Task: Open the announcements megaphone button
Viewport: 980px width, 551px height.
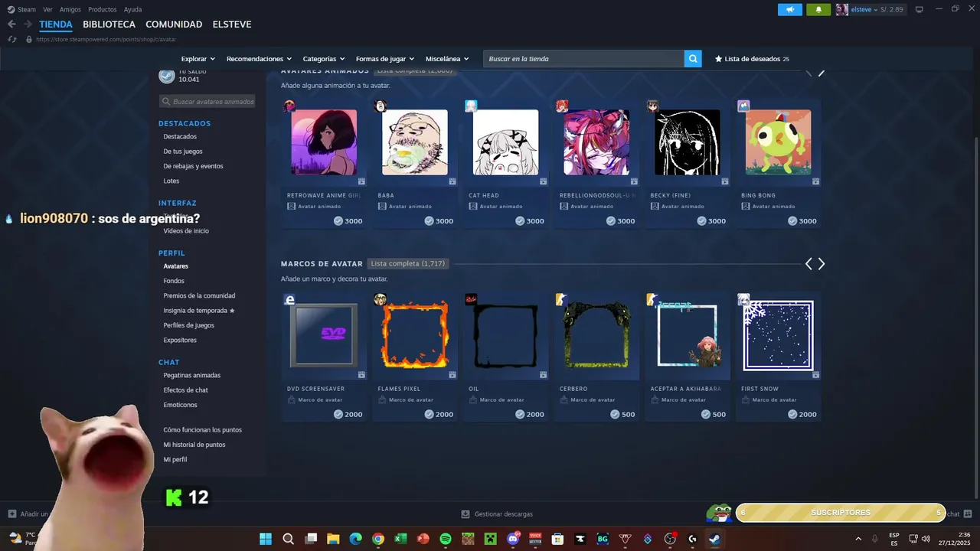Action: pos(790,9)
